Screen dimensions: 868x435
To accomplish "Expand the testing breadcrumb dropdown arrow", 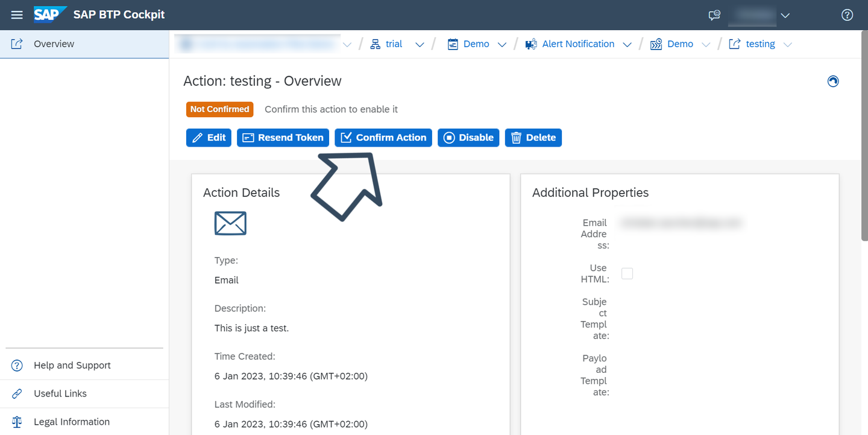I will [x=787, y=45].
